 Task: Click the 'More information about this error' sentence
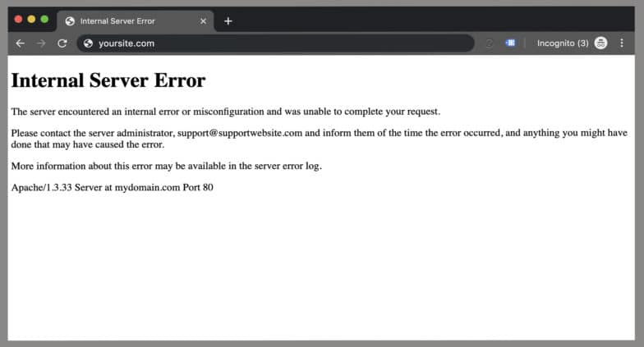tap(166, 166)
